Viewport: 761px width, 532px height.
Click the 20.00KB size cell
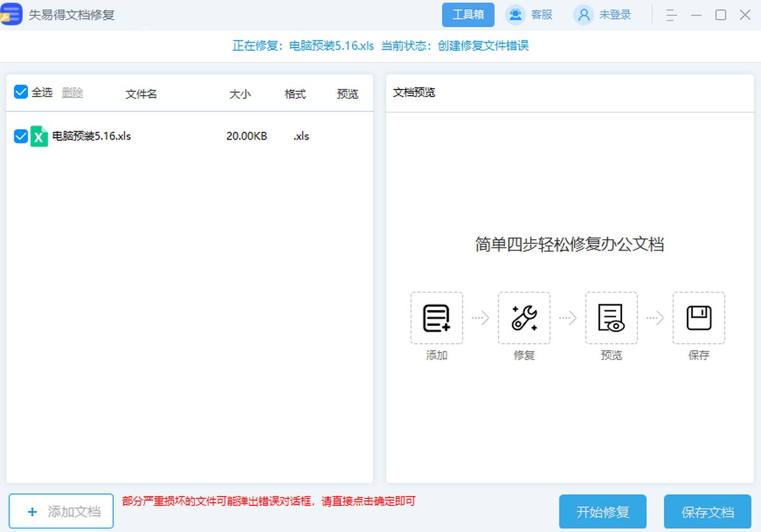[247, 136]
